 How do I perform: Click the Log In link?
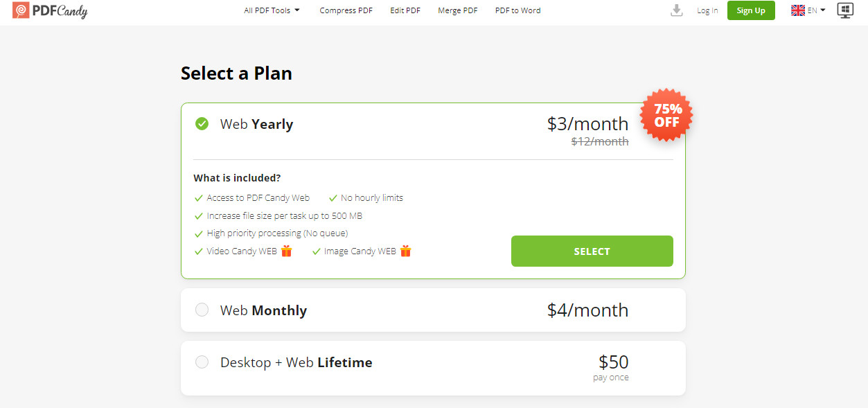[707, 10]
